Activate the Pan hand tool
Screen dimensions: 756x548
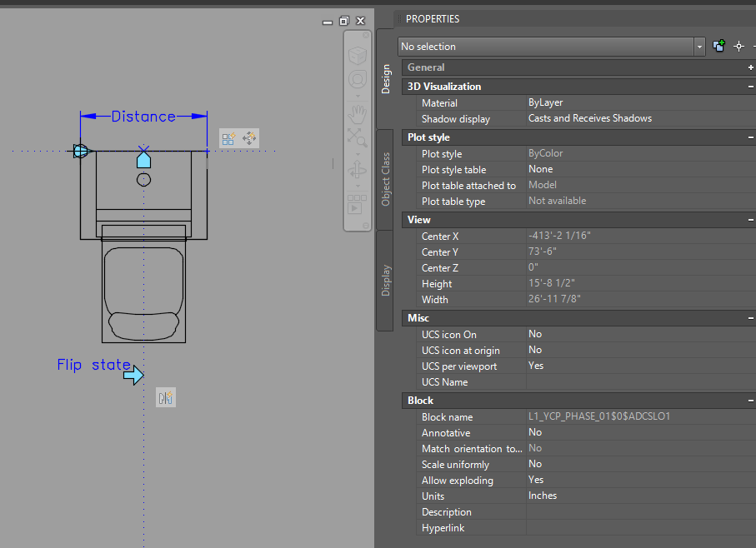[358, 114]
